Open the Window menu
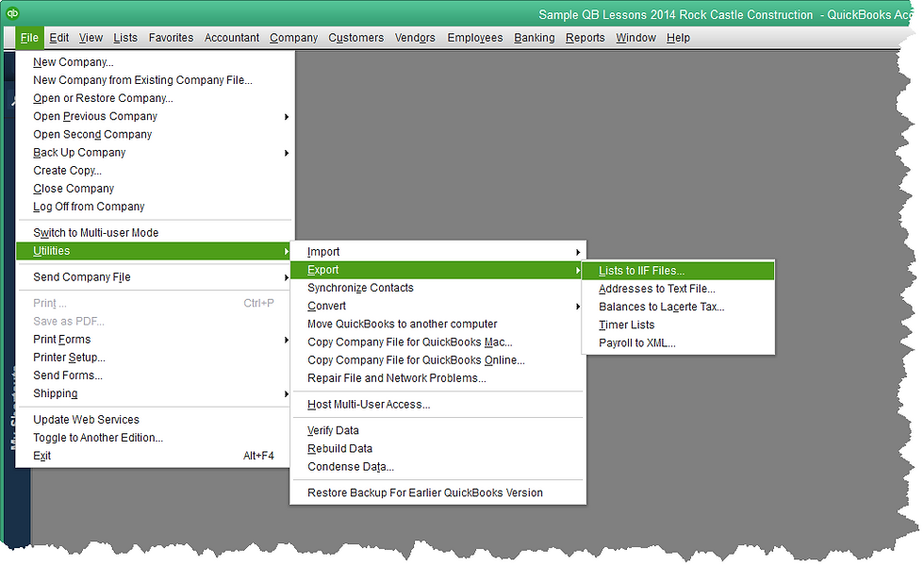Image resolution: width=924 pixels, height=567 pixels. click(635, 38)
